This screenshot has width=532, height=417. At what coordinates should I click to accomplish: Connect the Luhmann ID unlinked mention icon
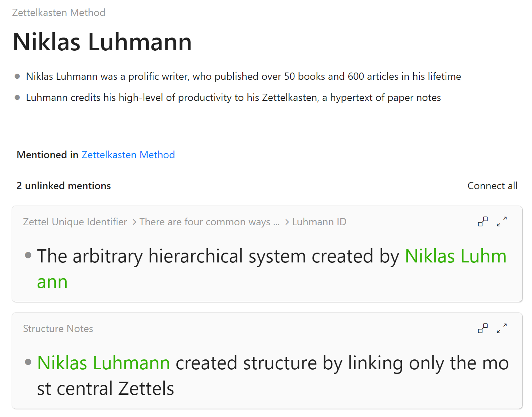tap(483, 222)
